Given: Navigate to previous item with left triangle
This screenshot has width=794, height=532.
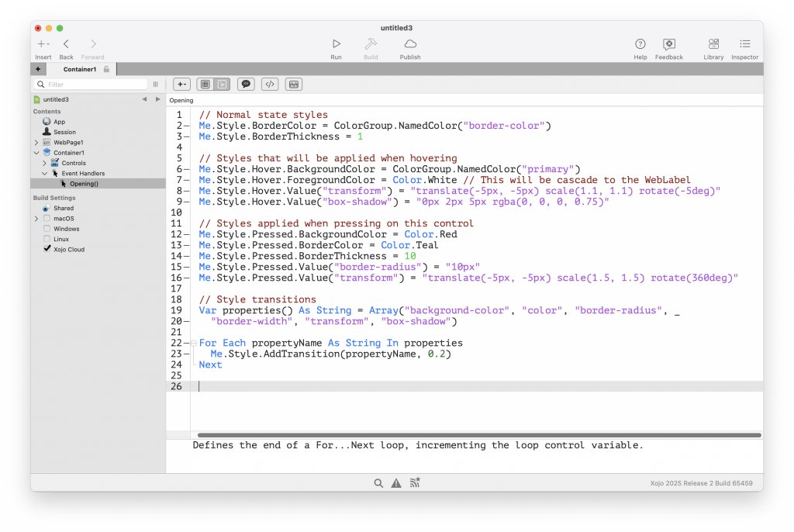Looking at the screenshot, I should pos(145,99).
